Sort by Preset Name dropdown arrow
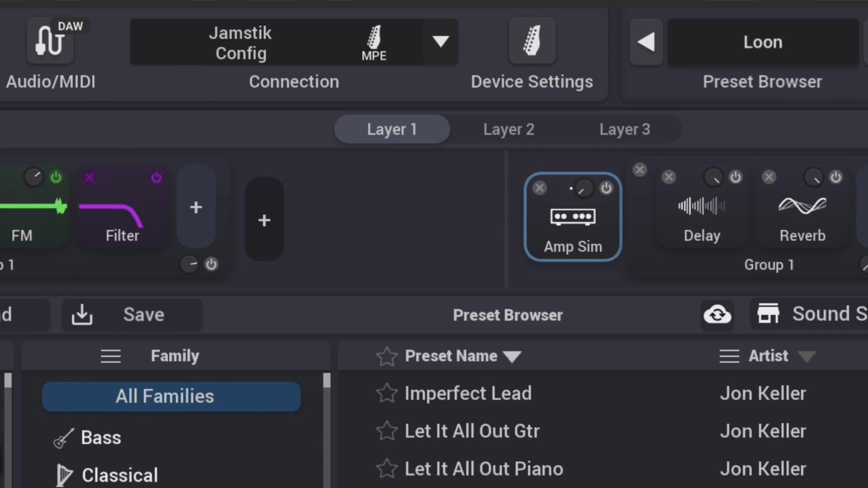868x488 pixels. click(x=512, y=357)
